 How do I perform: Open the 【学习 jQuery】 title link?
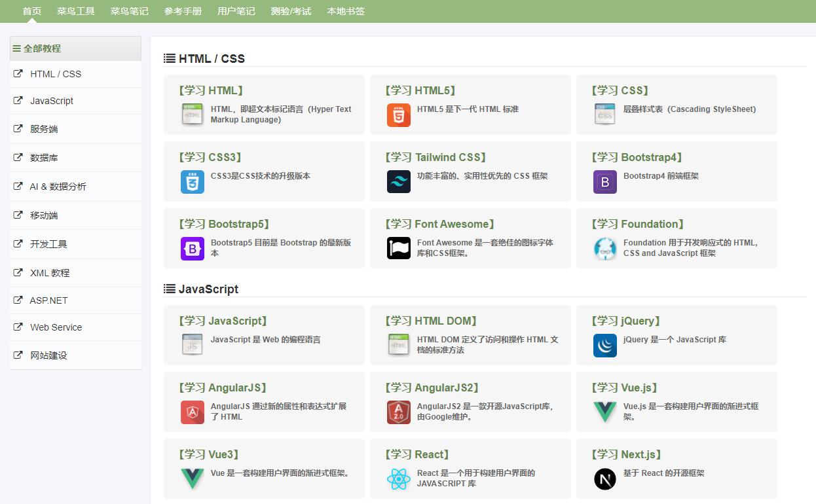626,321
